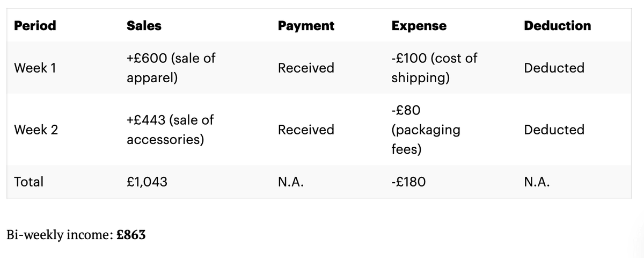Click the -£80 packaging fees cell
The image size is (644, 258).
[426, 130]
